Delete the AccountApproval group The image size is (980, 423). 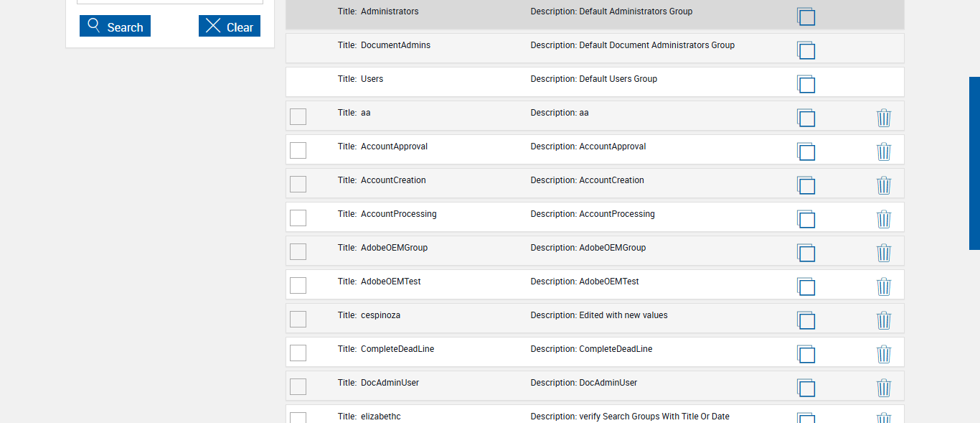(884, 152)
